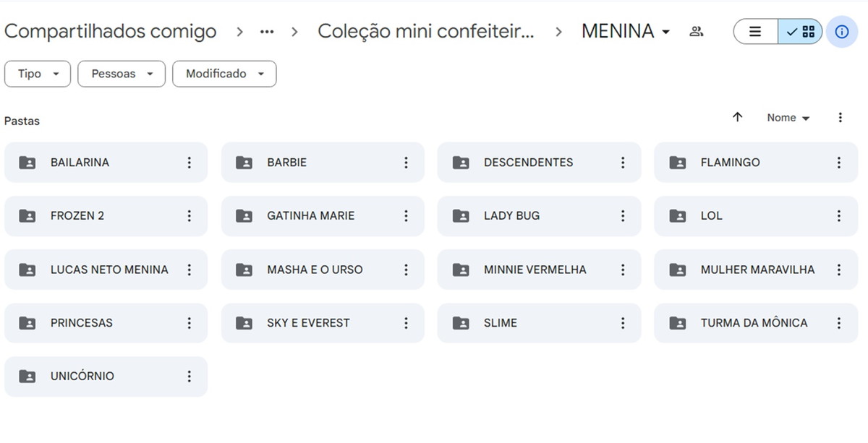Image resolution: width=868 pixels, height=443 pixels.
Task: Select the PRINCESAS folder
Action: [106, 323]
